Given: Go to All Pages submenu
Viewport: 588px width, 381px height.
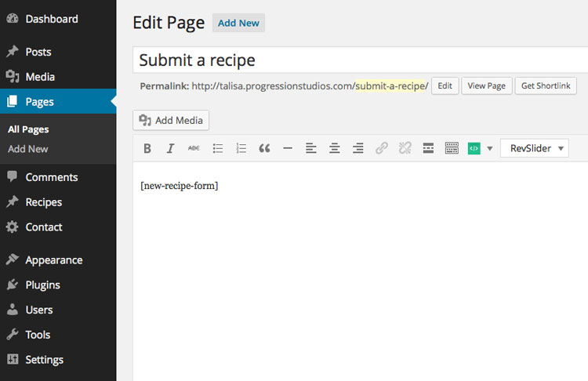Looking at the screenshot, I should pos(28,129).
